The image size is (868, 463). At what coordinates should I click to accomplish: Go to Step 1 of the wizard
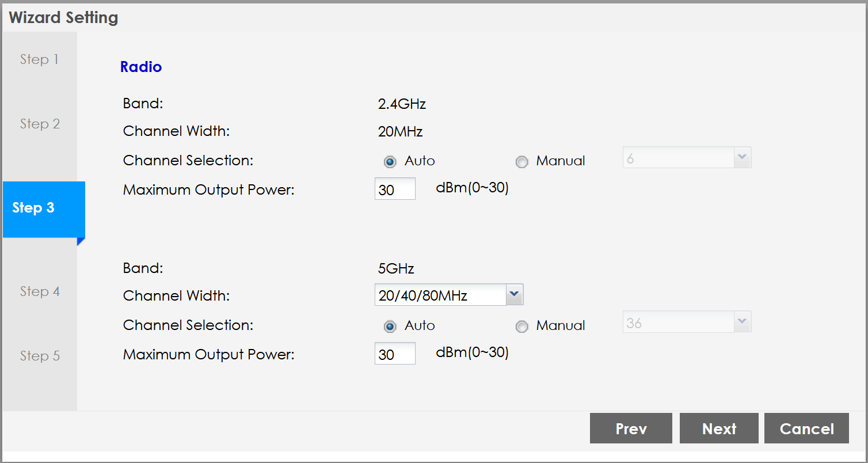point(39,59)
